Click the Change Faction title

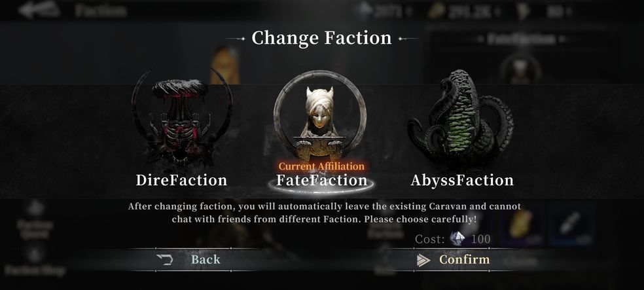point(321,38)
